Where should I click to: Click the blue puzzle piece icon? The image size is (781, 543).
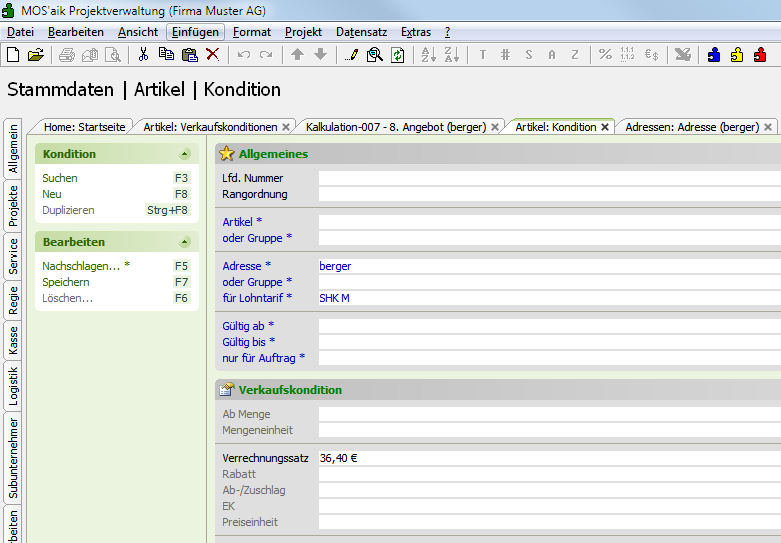(714, 54)
